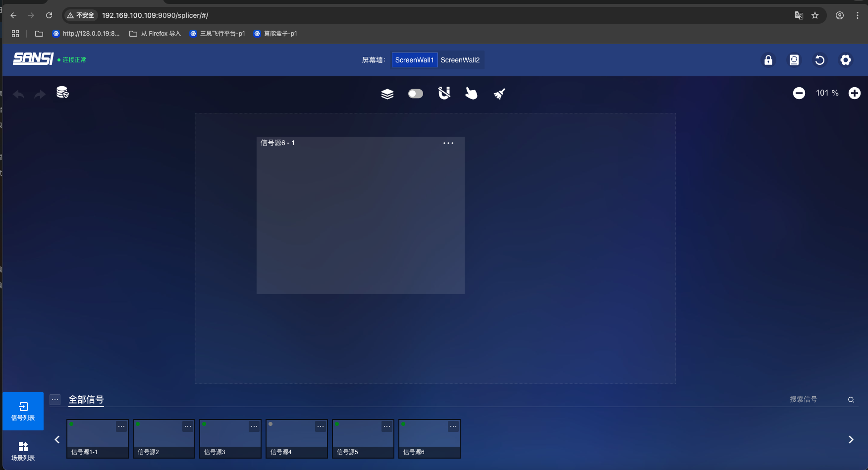868x470 pixels.
Task: Select the 信号源1-1 thumbnail
Action: pos(98,439)
